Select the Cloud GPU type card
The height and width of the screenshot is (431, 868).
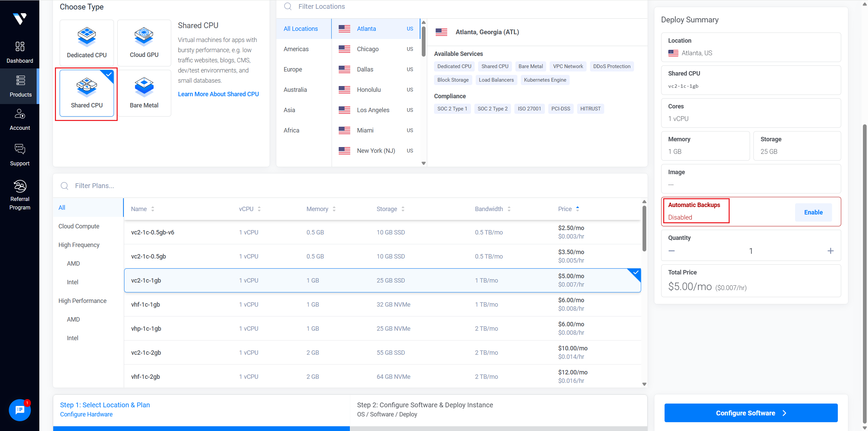point(144,43)
